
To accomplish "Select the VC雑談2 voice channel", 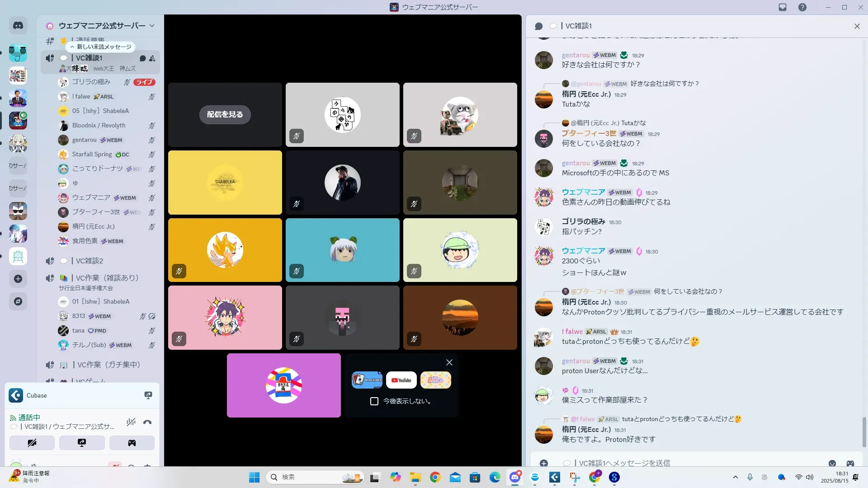I will tap(90, 261).
